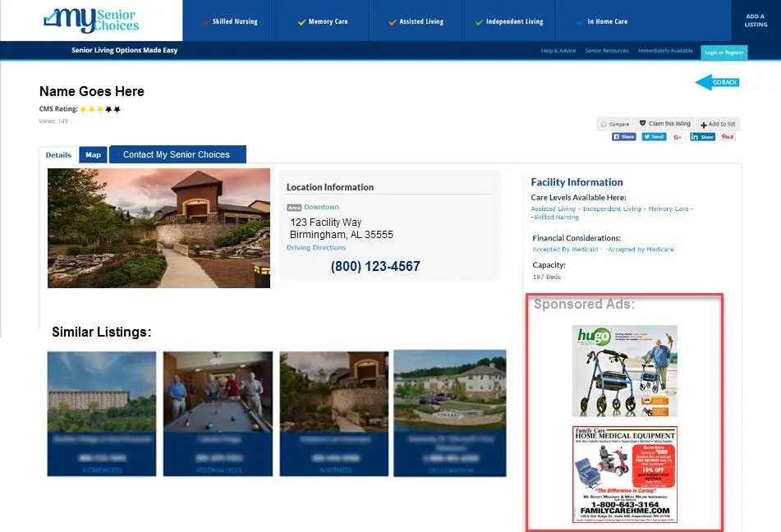The width and height of the screenshot is (781, 532).
Task: Switch to the Map tab
Action: click(93, 154)
